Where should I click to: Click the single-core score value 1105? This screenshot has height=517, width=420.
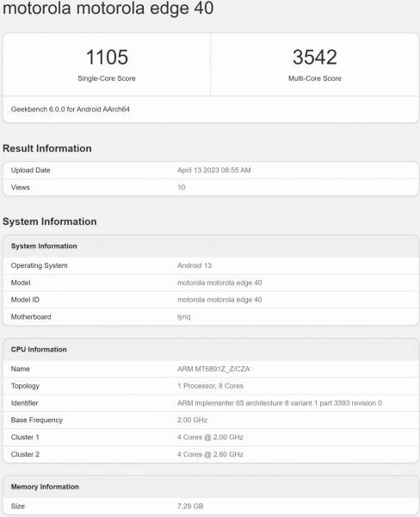[107, 57]
